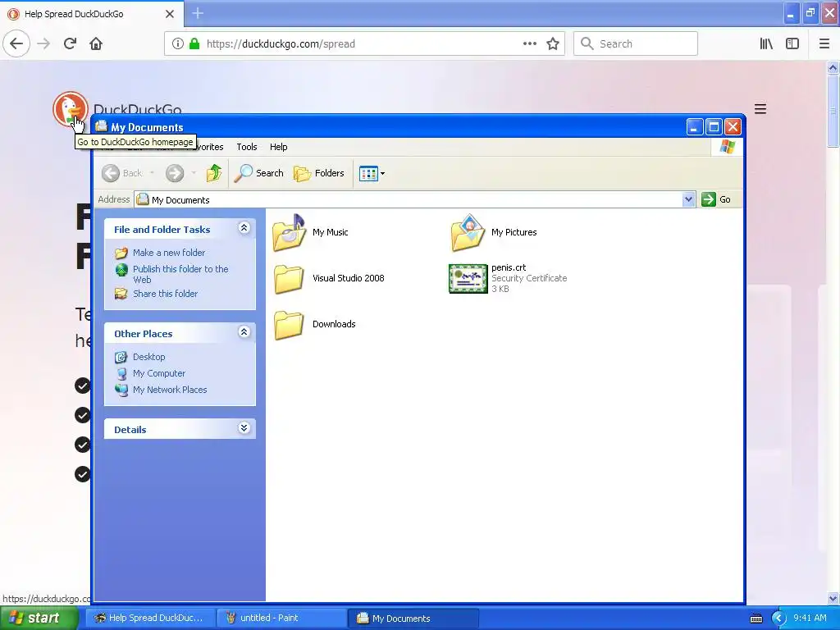The width and height of the screenshot is (840, 630).
Task: Click the Firefox Search input box
Action: coord(636,44)
